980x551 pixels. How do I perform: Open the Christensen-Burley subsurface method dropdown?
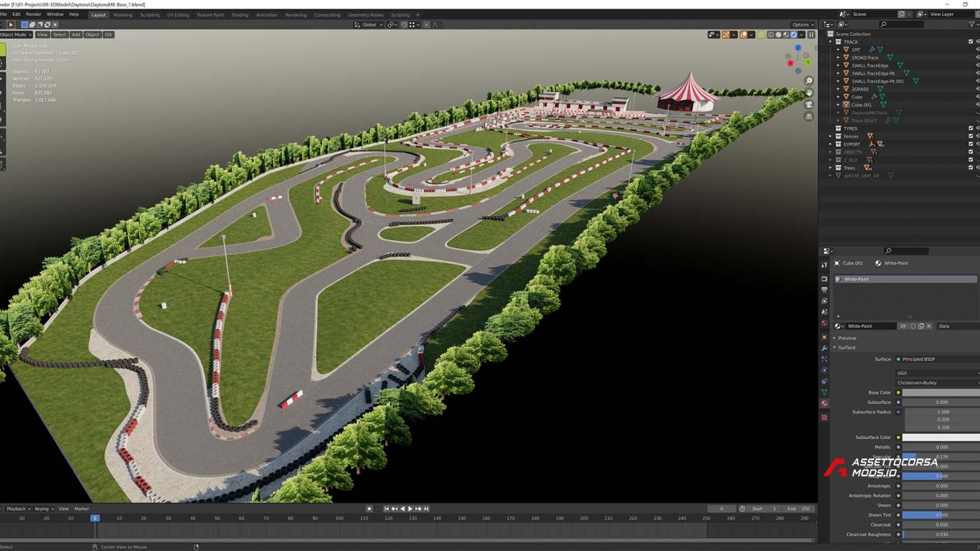(x=937, y=383)
